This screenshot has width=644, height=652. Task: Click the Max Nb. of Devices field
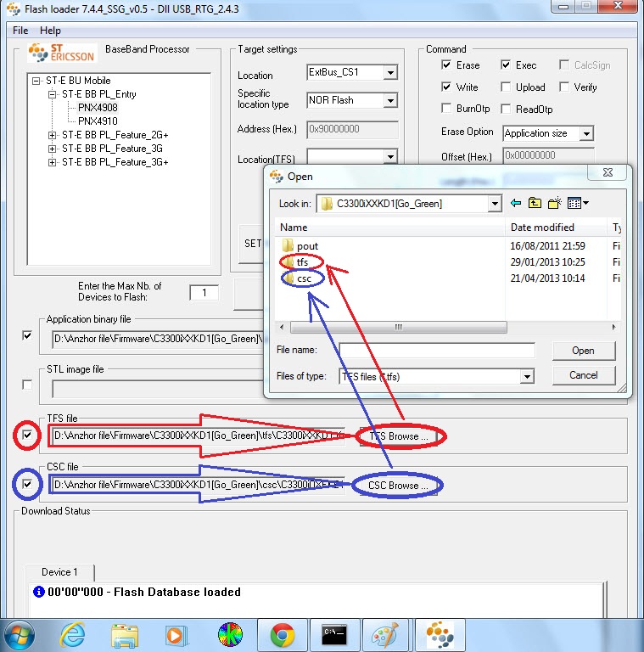[x=204, y=293]
